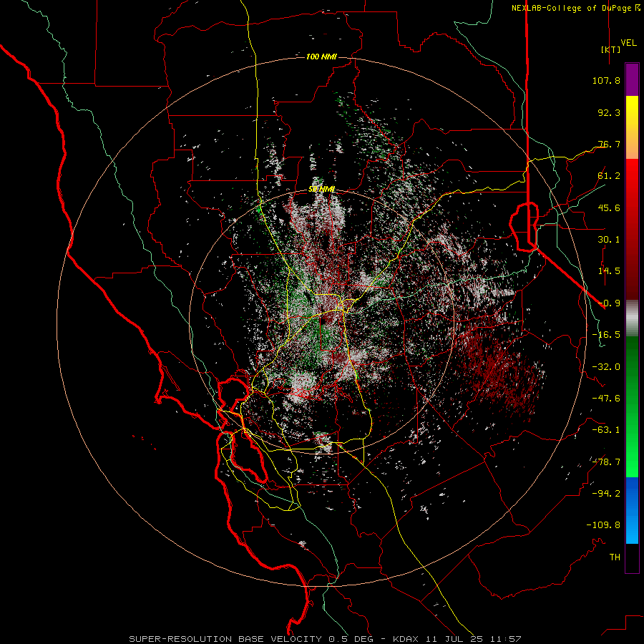Click the 50 NMI range ring label
644x644 pixels.
(321, 190)
